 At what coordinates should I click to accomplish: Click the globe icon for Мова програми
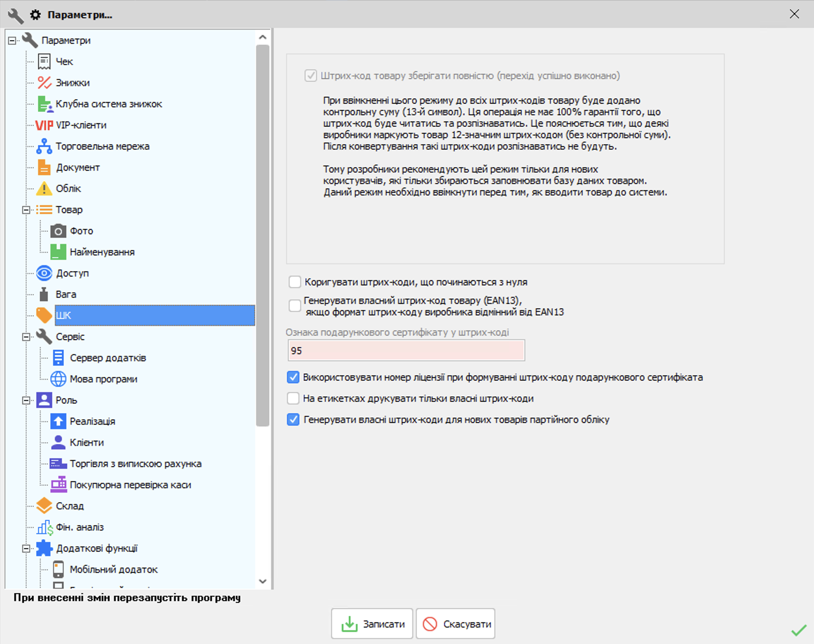(58, 379)
